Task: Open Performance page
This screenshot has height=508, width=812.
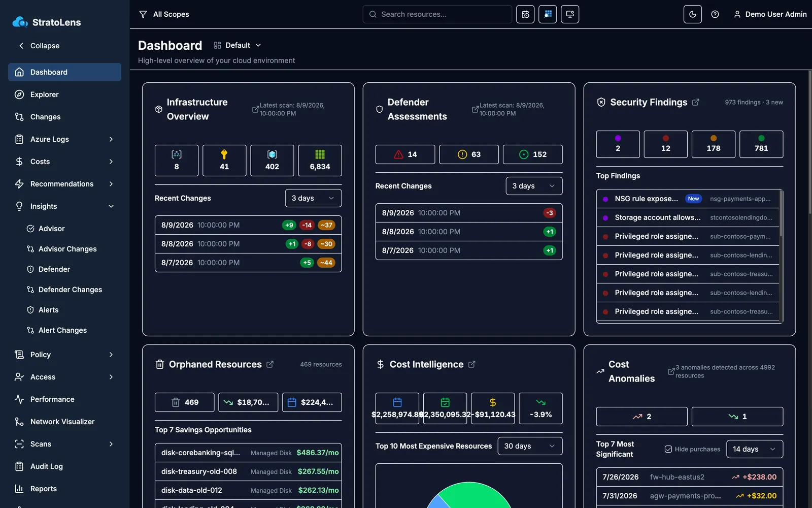Action: coord(64,399)
